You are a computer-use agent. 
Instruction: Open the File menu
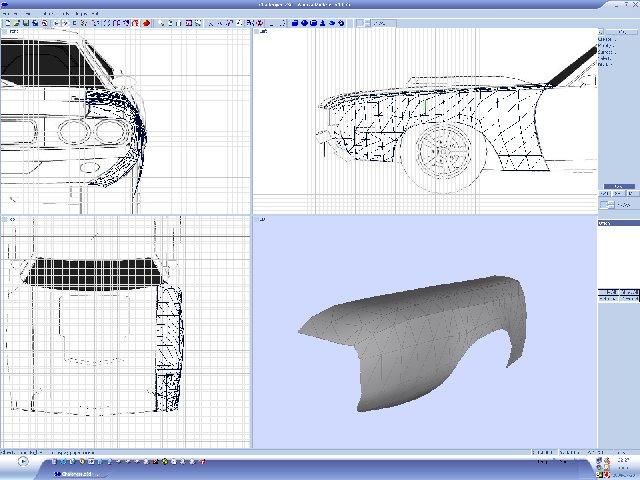(6, 13)
